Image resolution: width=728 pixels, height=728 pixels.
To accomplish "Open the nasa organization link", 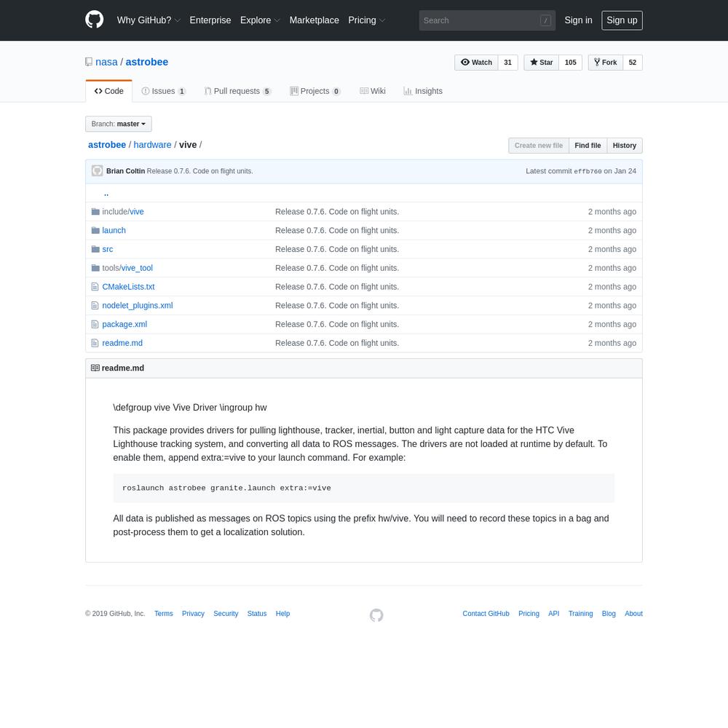I will [106, 62].
